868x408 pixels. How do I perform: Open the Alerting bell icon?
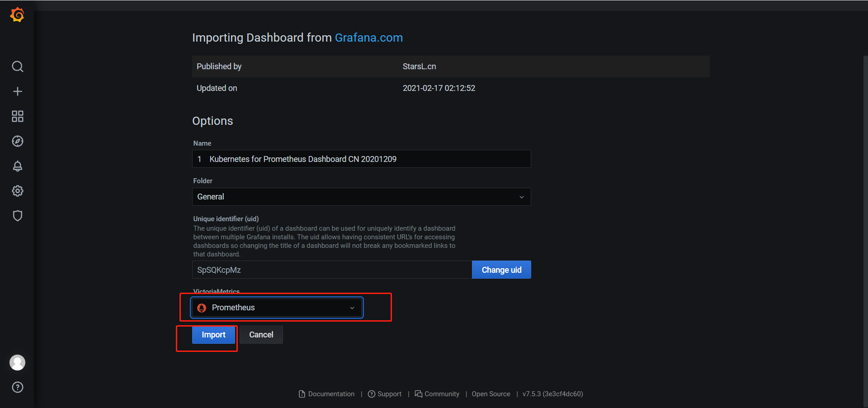pos(18,166)
